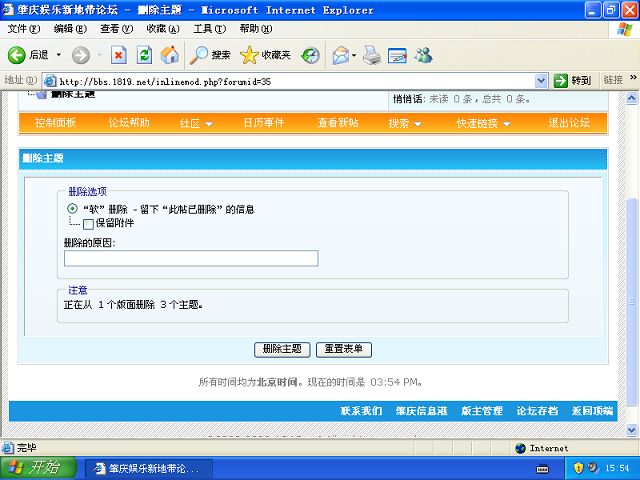Go to the Home page icon
The image size is (640, 480).
coord(170,55)
